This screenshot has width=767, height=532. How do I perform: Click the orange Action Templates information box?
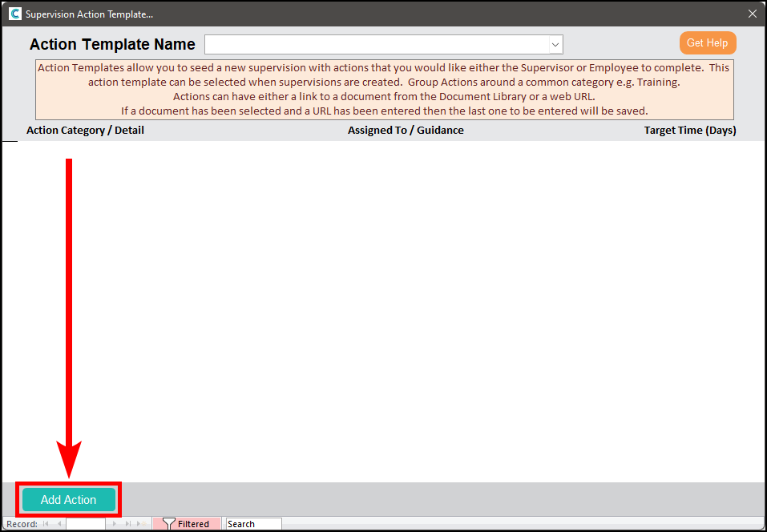pyautogui.click(x=384, y=90)
